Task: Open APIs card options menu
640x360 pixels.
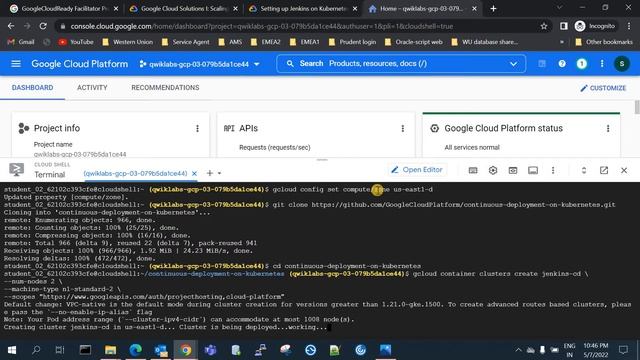Action: click(x=403, y=129)
